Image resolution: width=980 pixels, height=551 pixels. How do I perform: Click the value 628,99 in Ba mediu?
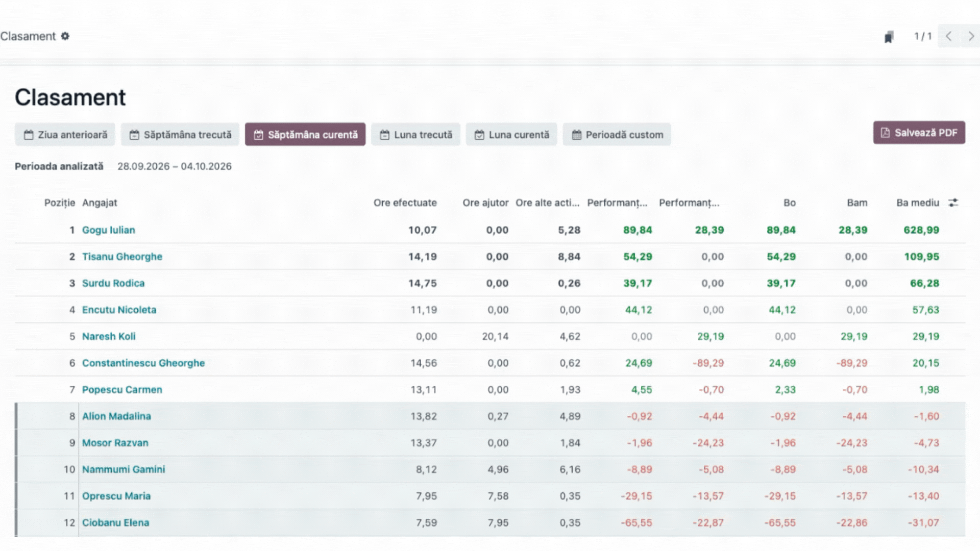[921, 230]
